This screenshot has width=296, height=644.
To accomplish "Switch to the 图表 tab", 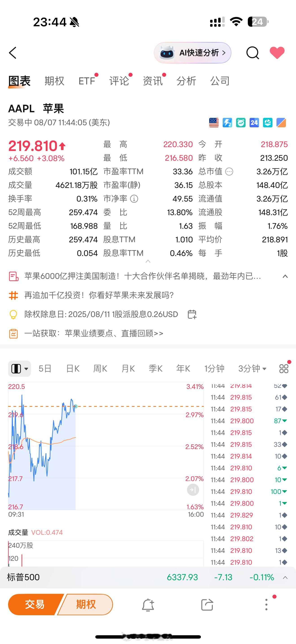I will coord(20,81).
